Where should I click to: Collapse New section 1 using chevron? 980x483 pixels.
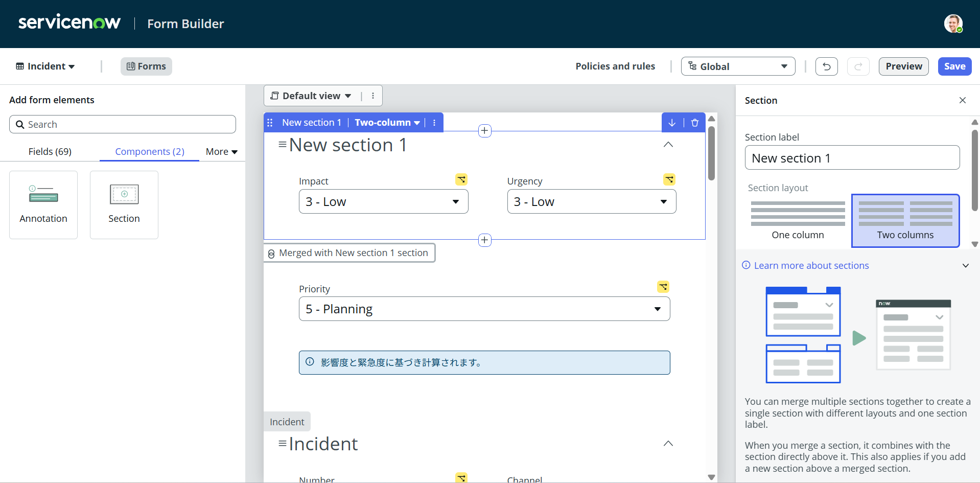(668, 145)
